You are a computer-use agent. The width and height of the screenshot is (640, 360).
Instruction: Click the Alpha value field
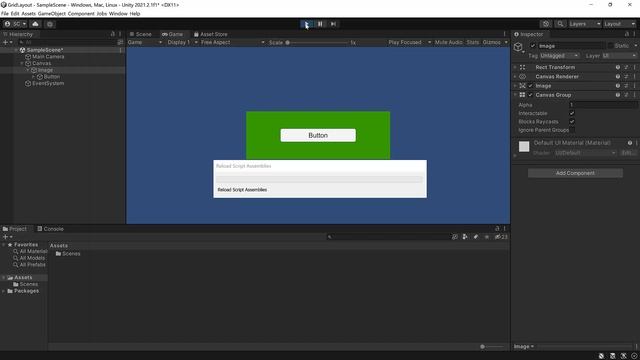pyautogui.click(x=603, y=105)
